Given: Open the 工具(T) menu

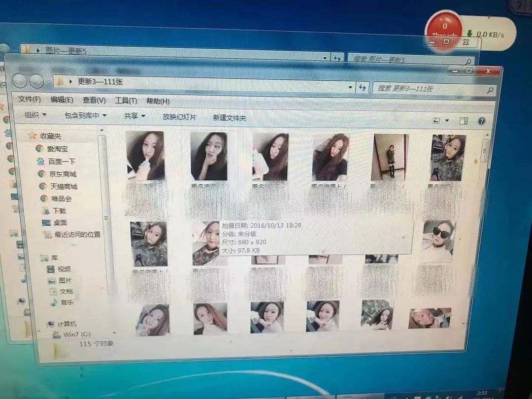Looking at the screenshot, I should click(126, 101).
